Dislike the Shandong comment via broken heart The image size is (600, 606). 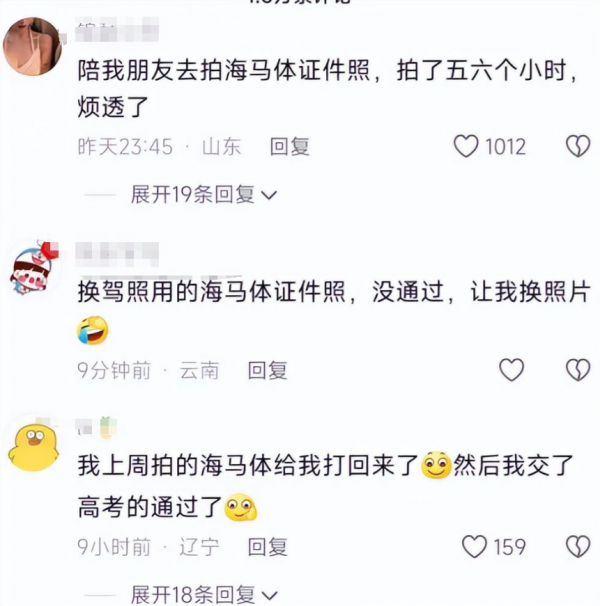coord(578,146)
